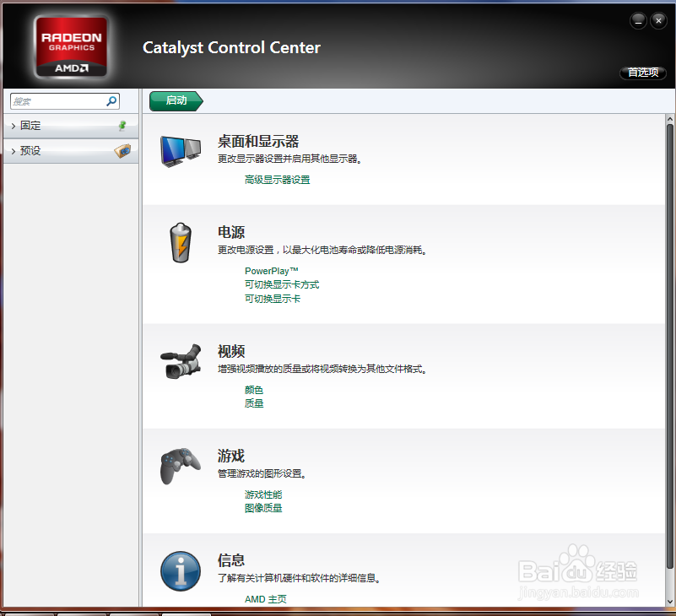Image resolution: width=676 pixels, height=616 pixels.
Task: Click the green 启动 breadcrumb tab
Action: coord(176,101)
